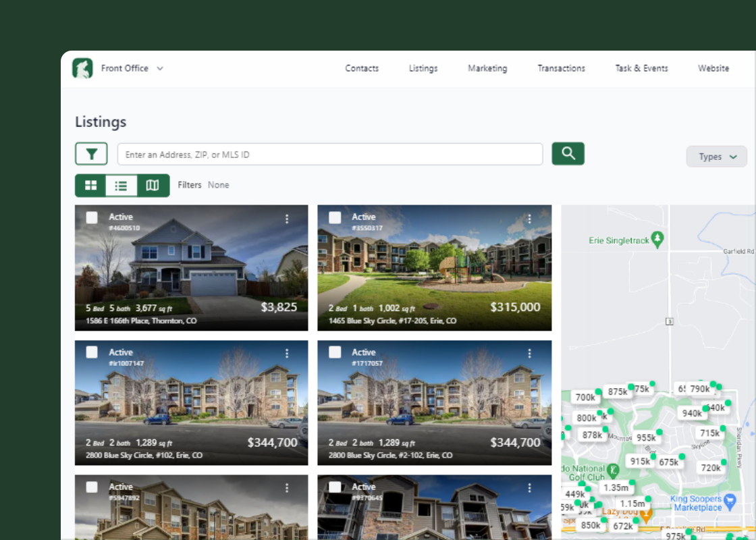Choose the 672k map price marker
This screenshot has width=756, height=540.
[x=623, y=526]
